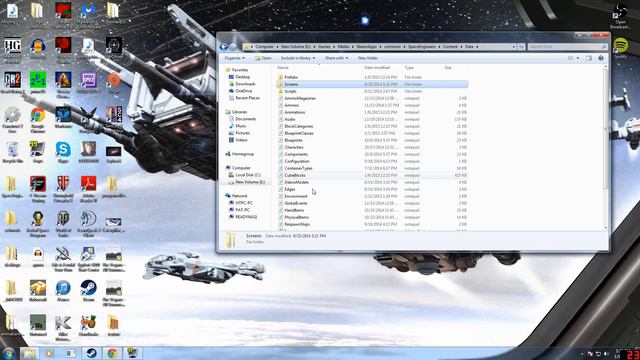
Task: Launch the Steam desktop shortcut
Action: [88, 291]
